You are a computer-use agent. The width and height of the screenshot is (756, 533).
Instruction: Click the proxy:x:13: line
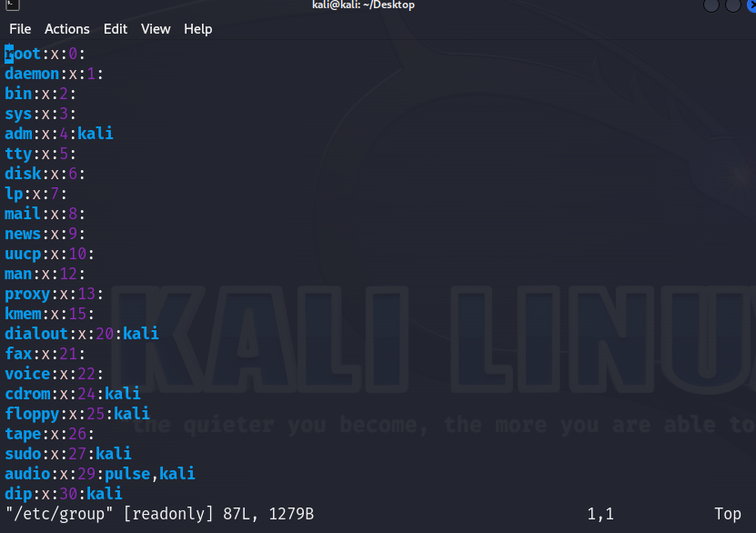point(54,294)
